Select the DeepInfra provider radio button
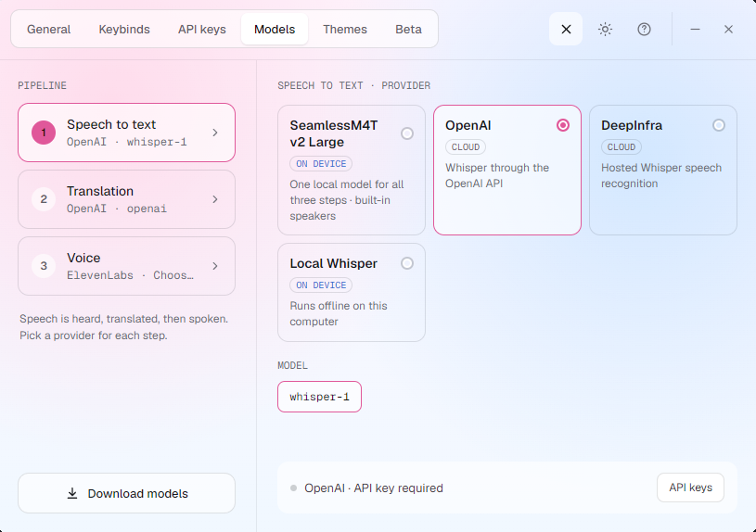The height and width of the screenshot is (532, 756). [718, 125]
